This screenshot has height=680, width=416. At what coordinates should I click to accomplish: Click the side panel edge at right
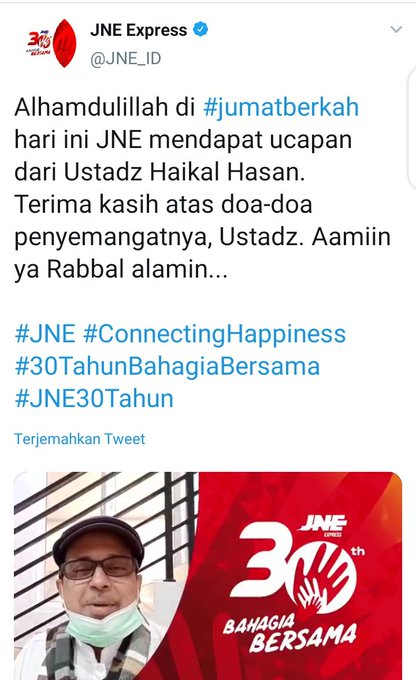[x=412, y=130]
